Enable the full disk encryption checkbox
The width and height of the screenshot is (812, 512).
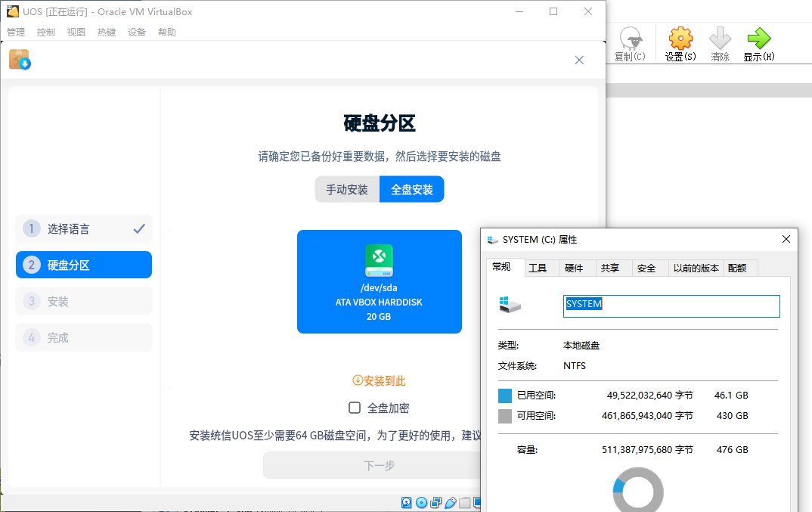355,408
